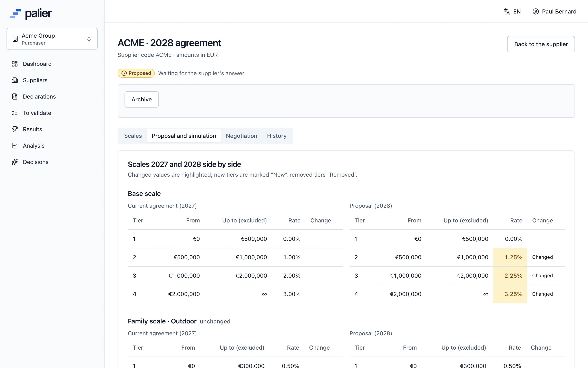Viewport: 588px width, 368px height.
Task: Click the Results trophy icon
Action: tap(14, 129)
